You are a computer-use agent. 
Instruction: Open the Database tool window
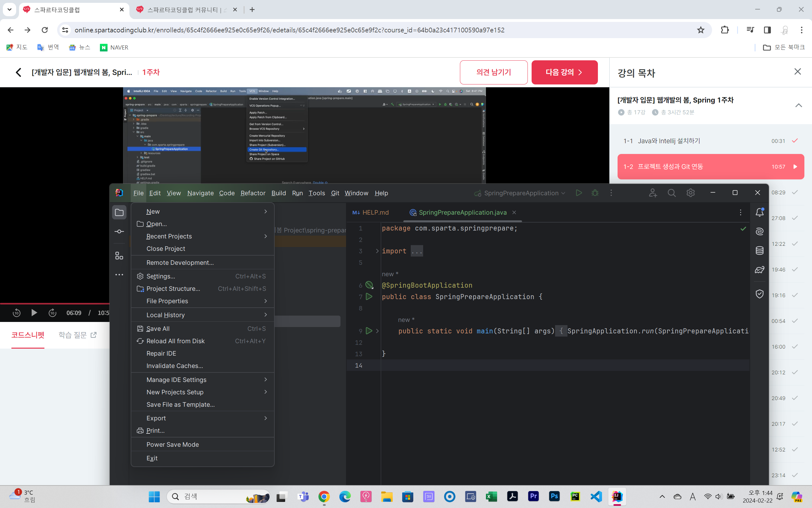tap(760, 251)
